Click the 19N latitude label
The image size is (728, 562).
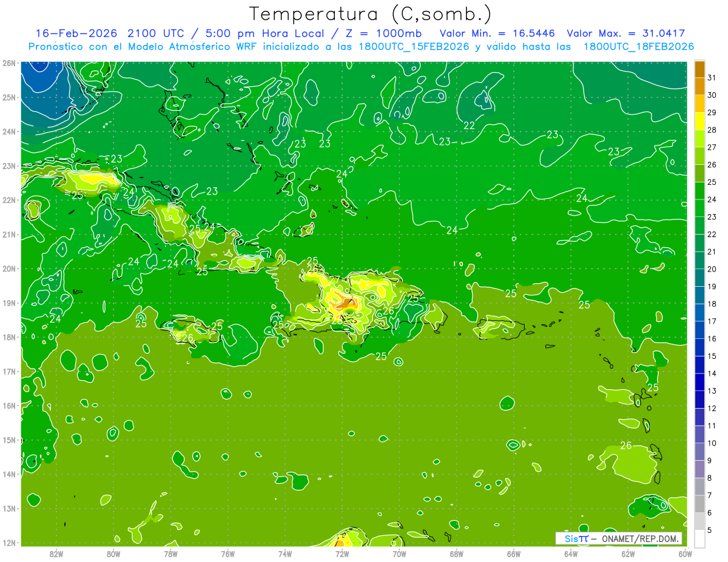tap(8, 303)
